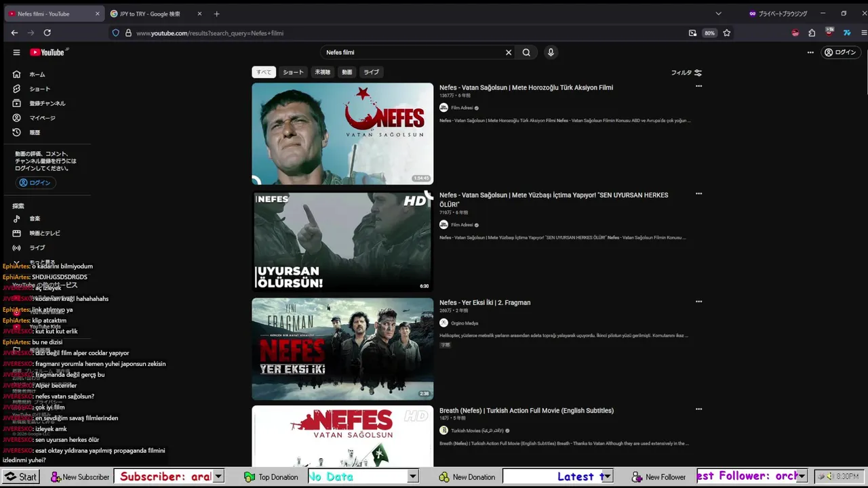Click the 80% zoom level indicator
Image resolution: width=868 pixels, height=488 pixels.
(709, 33)
